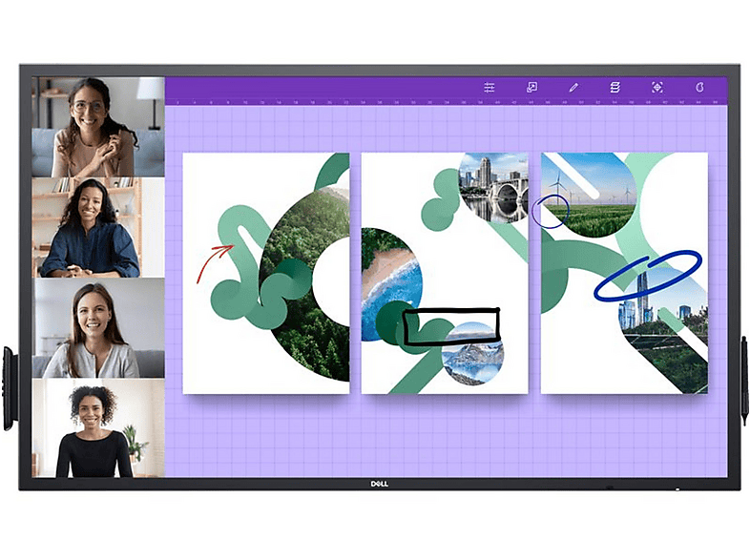750x560 pixels.
Task: Click the horizontal ruler below the toolbar
Action: pos(446,102)
